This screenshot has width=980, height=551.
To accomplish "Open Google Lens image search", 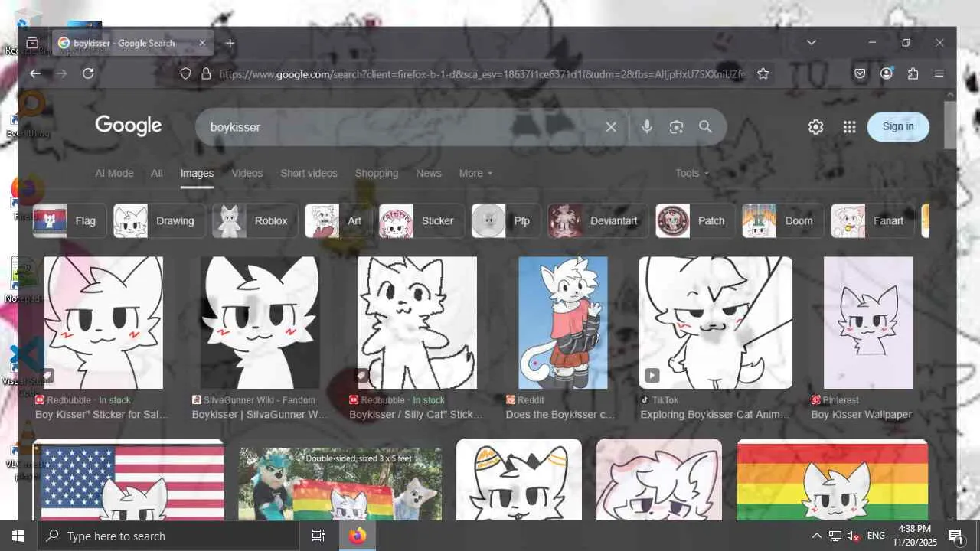I will (x=676, y=127).
